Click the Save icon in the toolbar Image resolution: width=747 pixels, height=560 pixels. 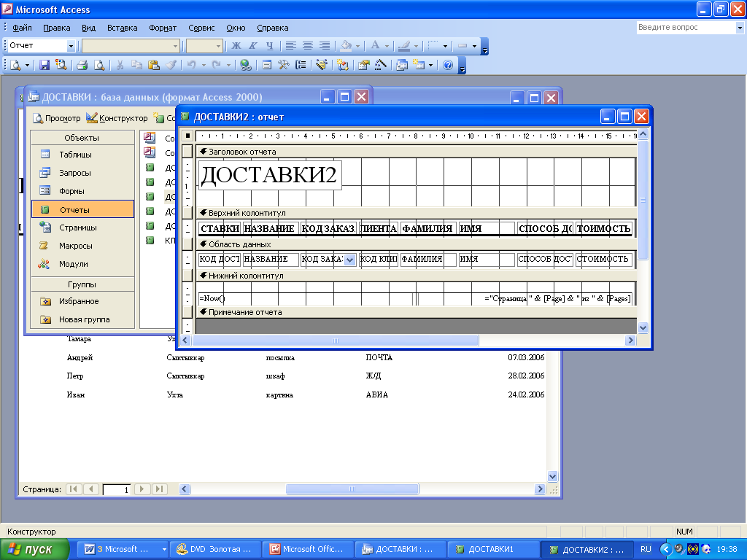click(44, 65)
